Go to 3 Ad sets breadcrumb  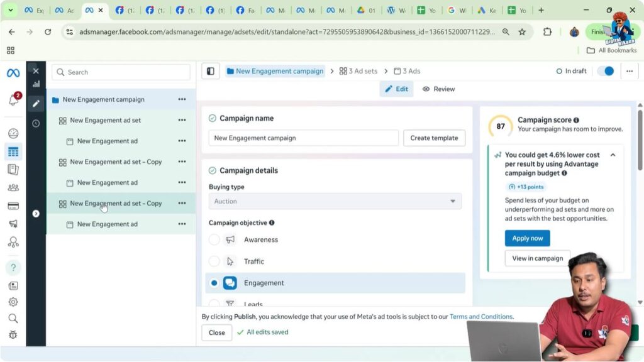click(358, 71)
